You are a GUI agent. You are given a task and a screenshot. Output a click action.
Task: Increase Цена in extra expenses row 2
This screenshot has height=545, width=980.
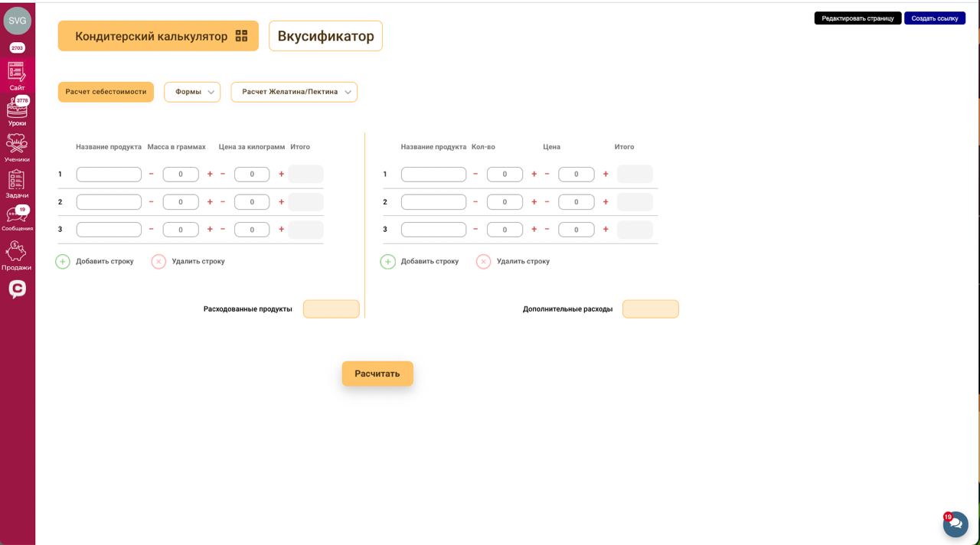click(x=606, y=202)
